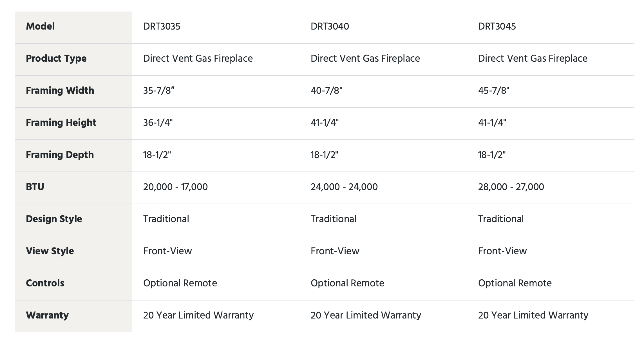Click the Warranty row label

click(47, 315)
